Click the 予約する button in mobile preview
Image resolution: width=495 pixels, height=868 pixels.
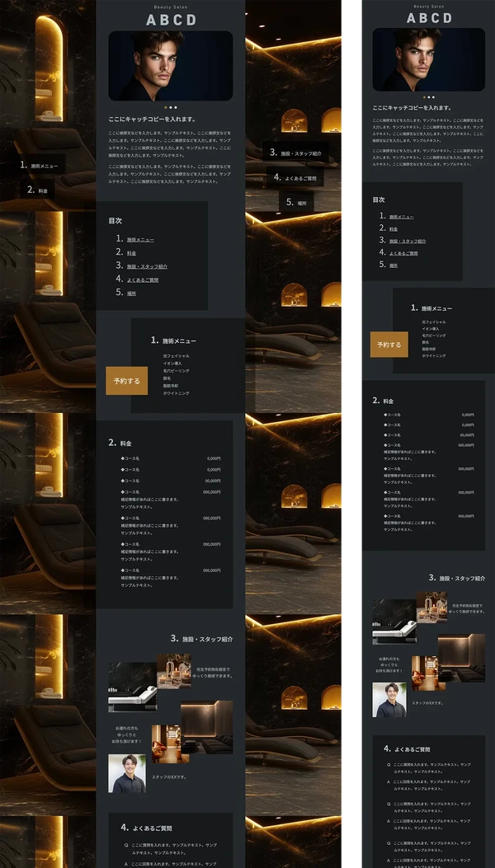[389, 345]
